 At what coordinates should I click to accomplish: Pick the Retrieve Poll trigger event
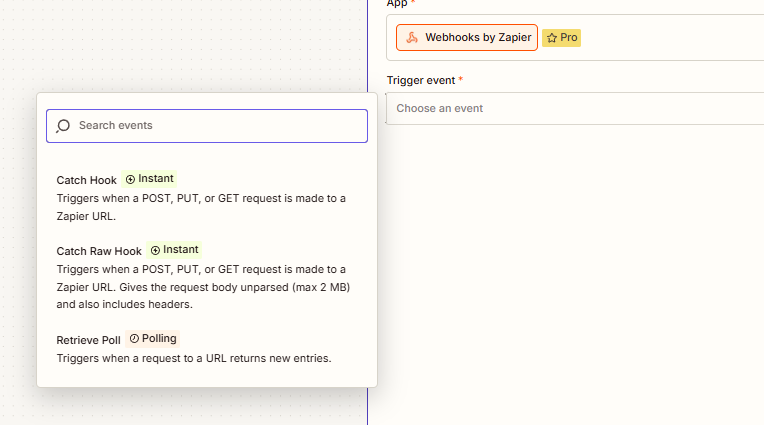click(x=88, y=340)
